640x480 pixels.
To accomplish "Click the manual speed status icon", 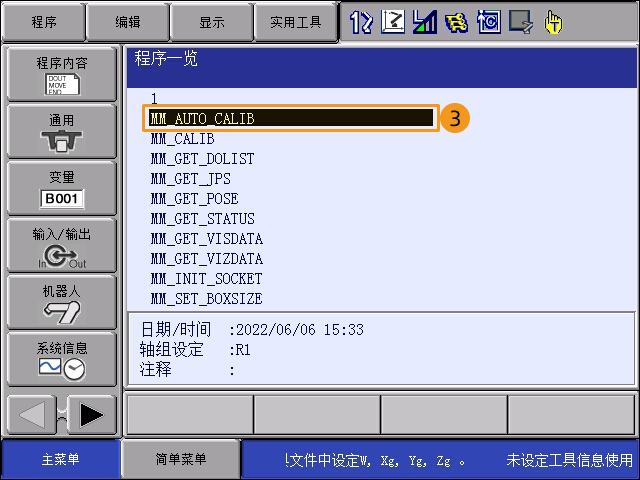I will (x=424, y=22).
